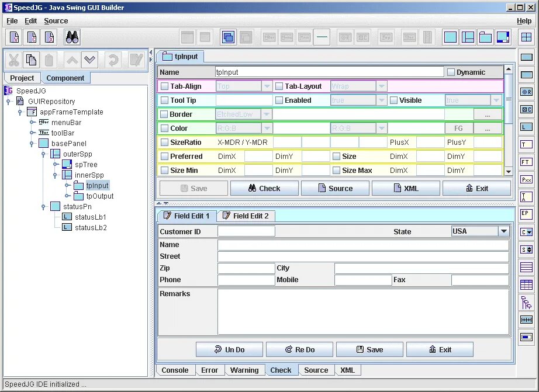Click into the Customer ID field
Screen dimensions: 539x392
tap(246, 231)
